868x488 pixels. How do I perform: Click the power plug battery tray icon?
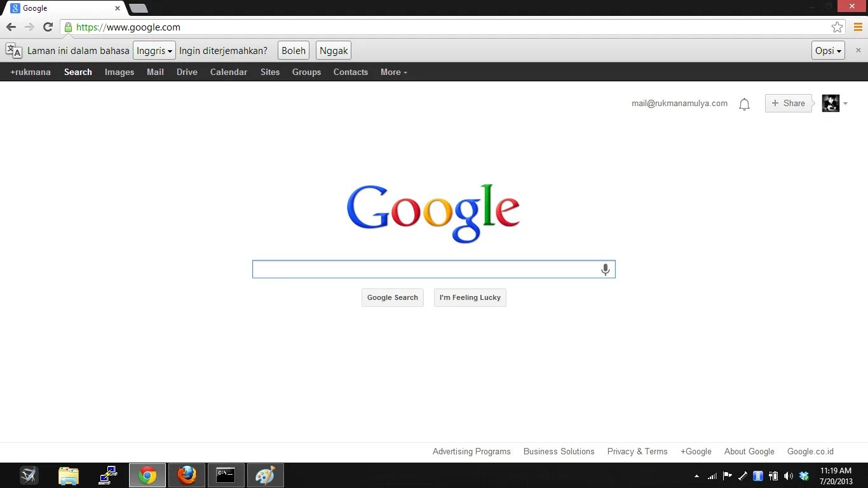coord(773,476)
